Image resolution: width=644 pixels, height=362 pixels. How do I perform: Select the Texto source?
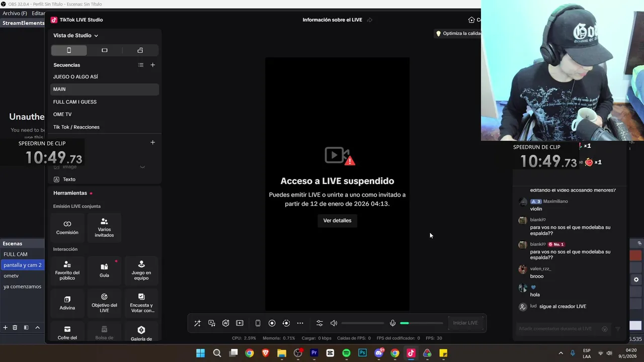pos(105,179)
